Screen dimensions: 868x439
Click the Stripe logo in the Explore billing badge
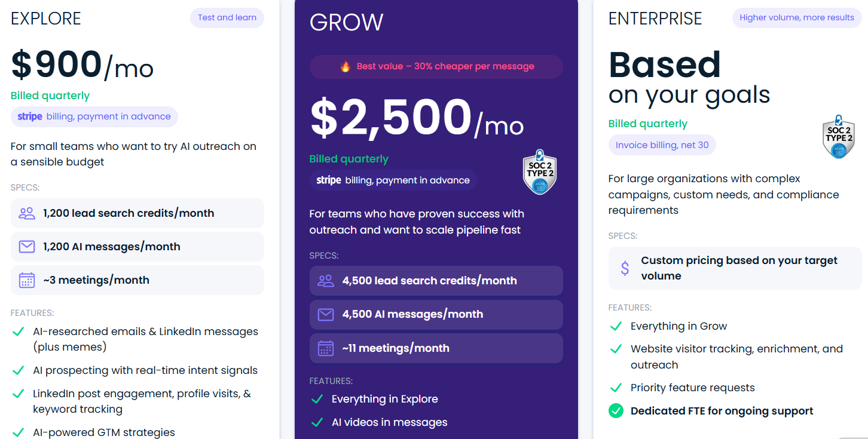(x=30, y=117)
